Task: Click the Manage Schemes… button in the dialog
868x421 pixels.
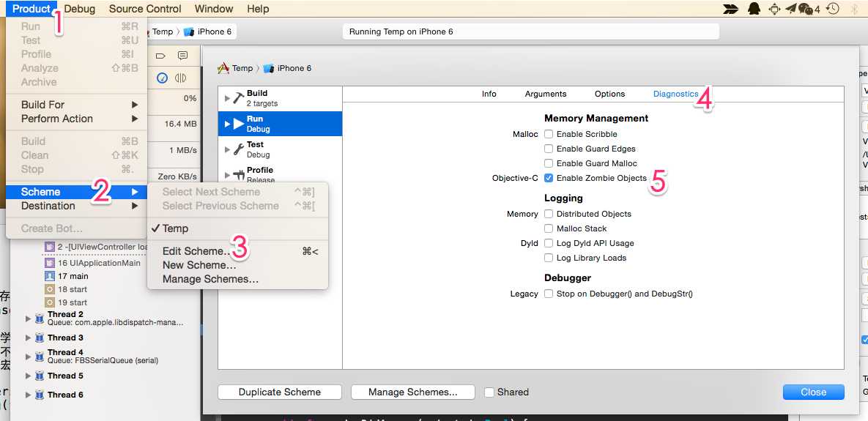Action: (x=413, y=392)
